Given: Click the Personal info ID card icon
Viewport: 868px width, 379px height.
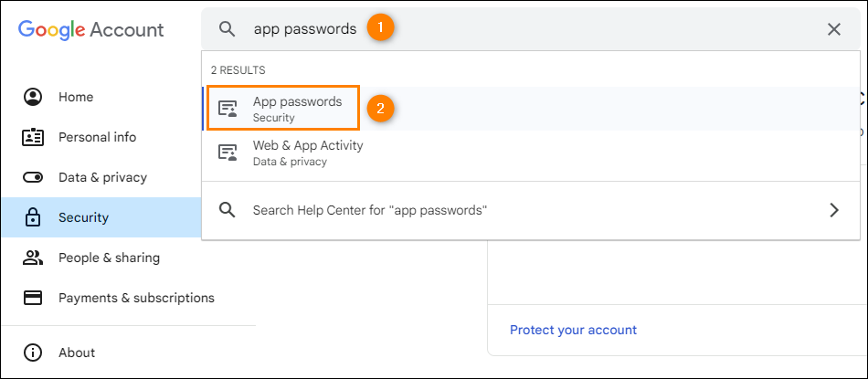Looking at the screenshot, I should coord(33,137).
